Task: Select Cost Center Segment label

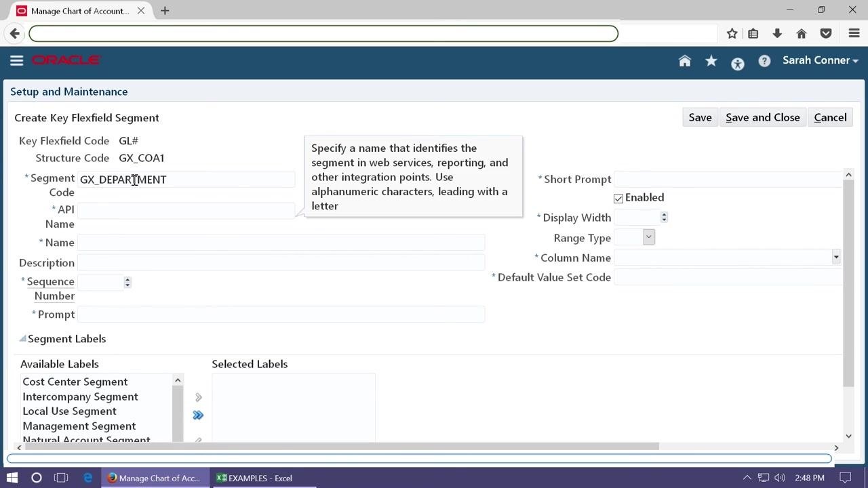Action: click(x=75, y=382)
